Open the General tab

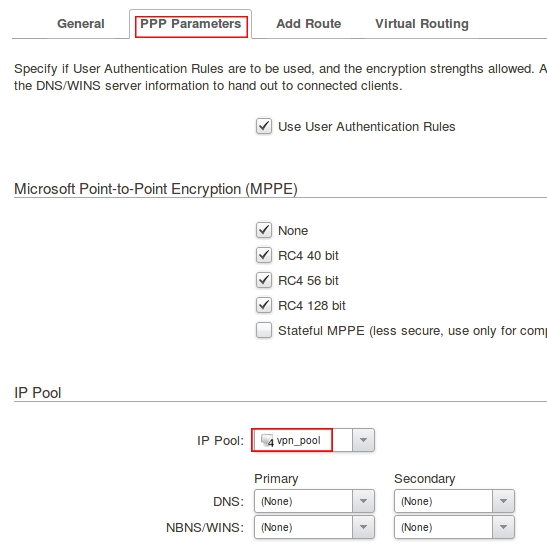tap(81, 24)
